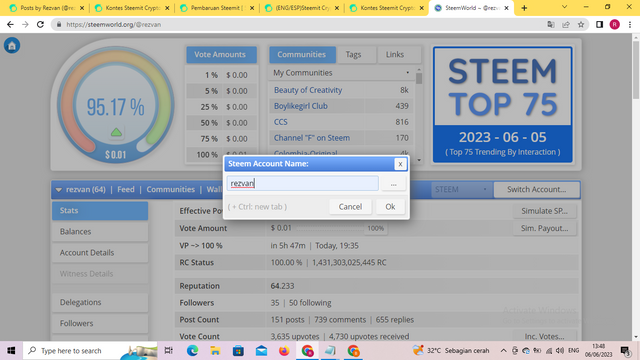This screenshot has height=360, width=640.
Task: Click the voting power gauge
Action: [x=116, y=105]
